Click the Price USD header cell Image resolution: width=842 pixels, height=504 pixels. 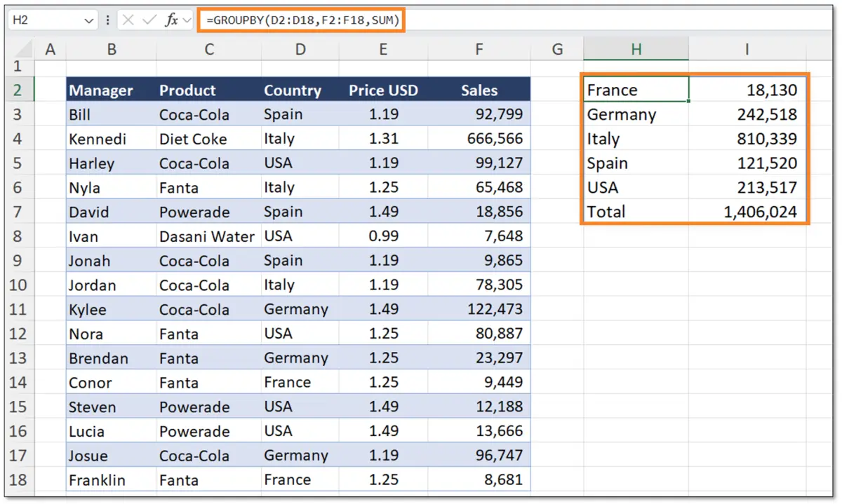383,90
